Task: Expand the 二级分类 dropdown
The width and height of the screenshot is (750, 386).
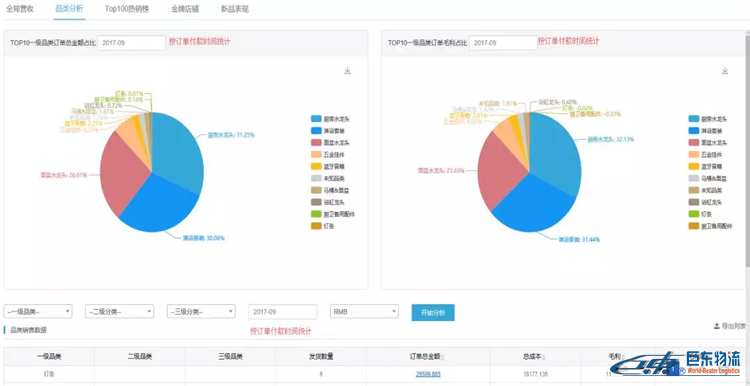Action: coord(120,311)
